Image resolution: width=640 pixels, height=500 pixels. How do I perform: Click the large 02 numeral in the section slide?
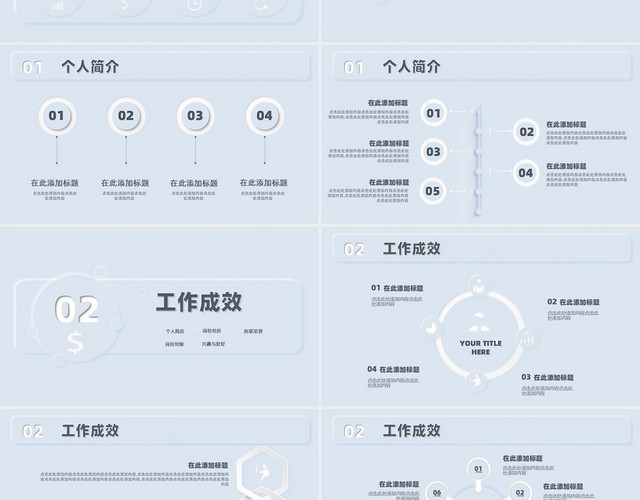[77, 309]
